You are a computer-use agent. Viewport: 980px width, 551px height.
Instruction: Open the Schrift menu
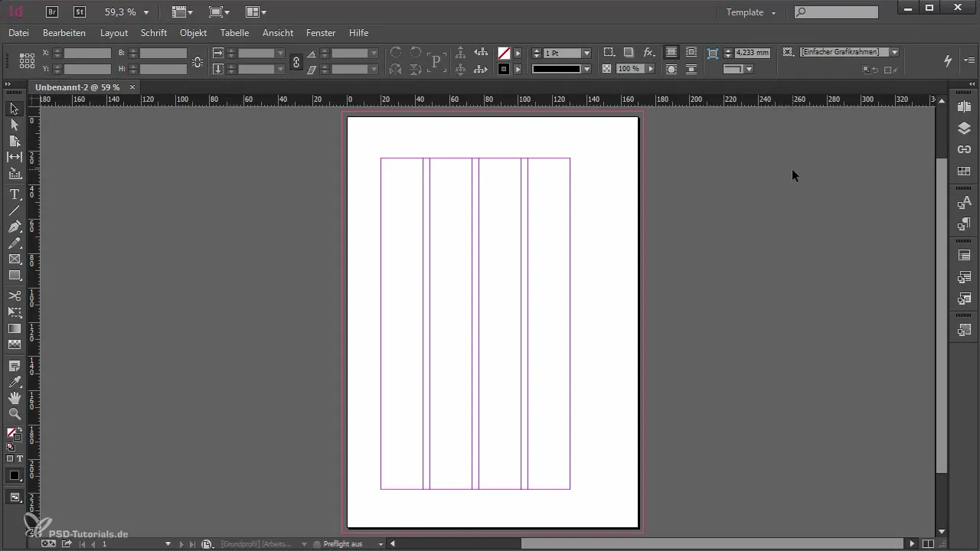coord(154,33)
